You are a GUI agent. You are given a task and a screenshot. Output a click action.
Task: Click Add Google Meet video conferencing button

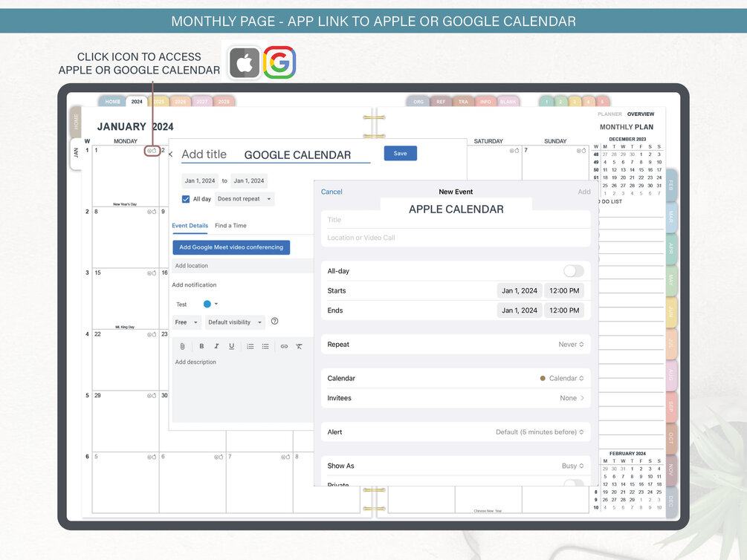coord(231,247)
